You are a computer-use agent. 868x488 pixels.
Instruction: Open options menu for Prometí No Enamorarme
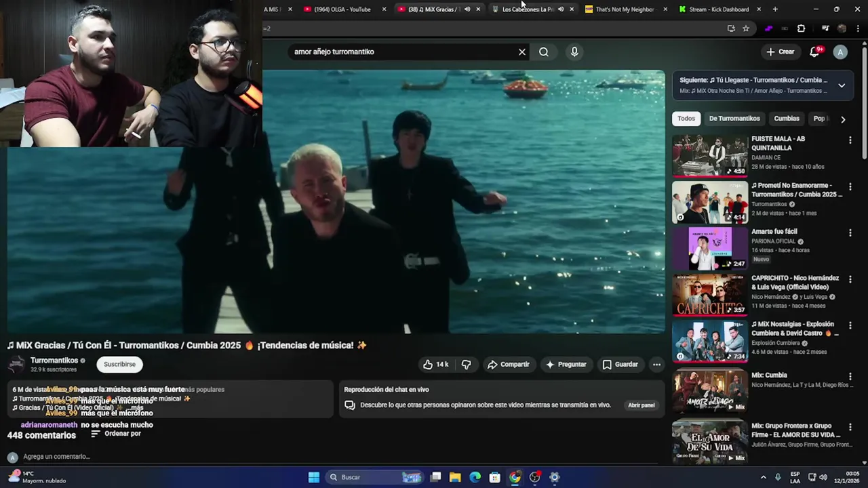click(850, 186)
